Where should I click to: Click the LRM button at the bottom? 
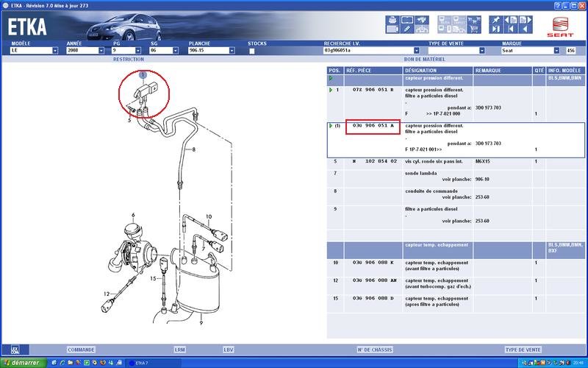(180, 350)
